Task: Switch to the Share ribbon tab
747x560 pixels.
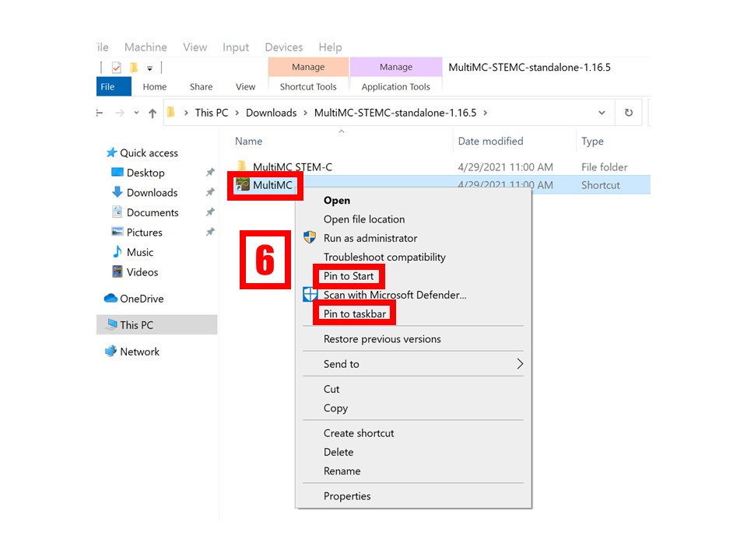Action: (201, 86)
